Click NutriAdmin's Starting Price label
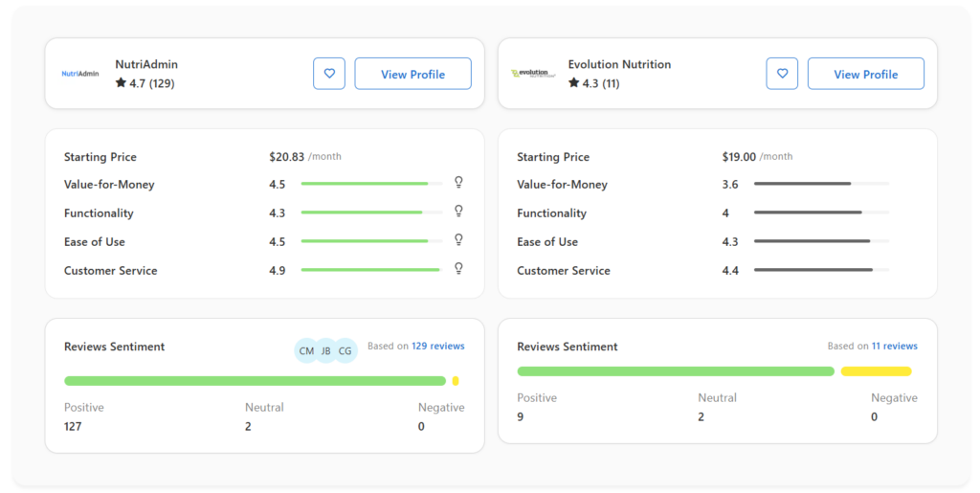Image resolution: width=980 pixels, height=493 pixels. tap(100, 157)
